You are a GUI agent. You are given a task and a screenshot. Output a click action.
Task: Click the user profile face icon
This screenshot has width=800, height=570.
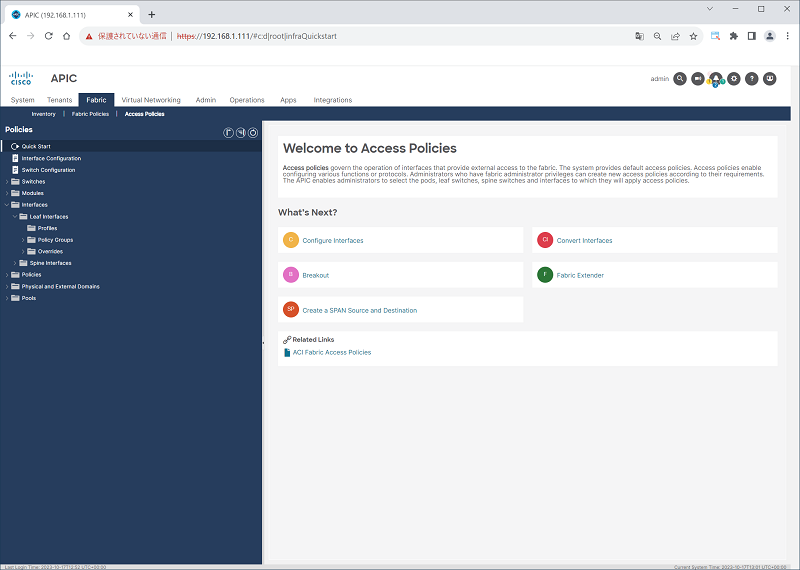(x=770, y=79)
